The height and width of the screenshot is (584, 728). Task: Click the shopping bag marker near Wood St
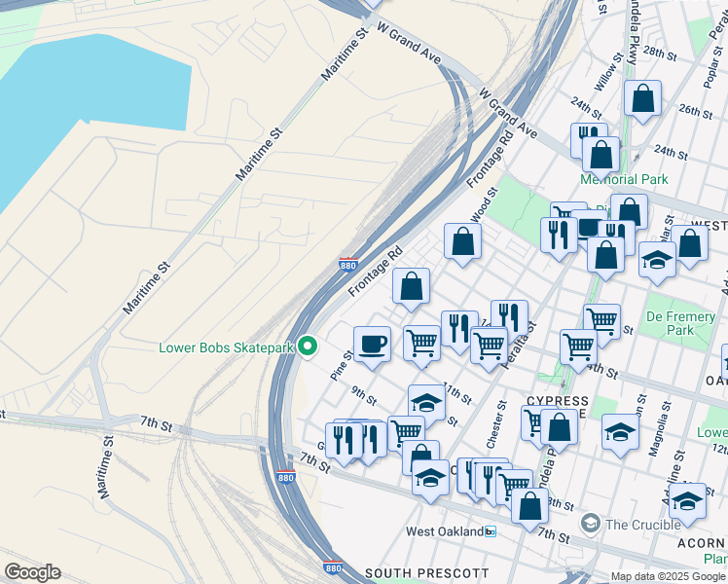(462, 242)
